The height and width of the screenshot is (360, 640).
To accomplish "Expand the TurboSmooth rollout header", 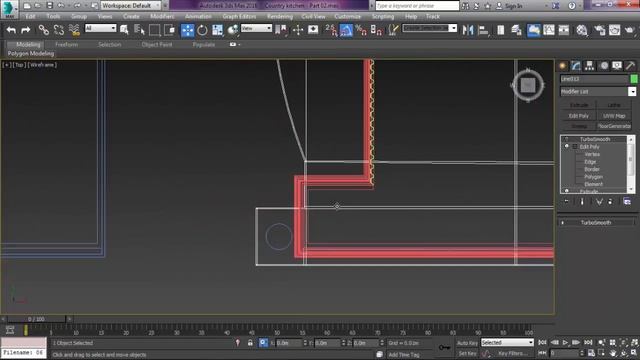I will [596, 222].
